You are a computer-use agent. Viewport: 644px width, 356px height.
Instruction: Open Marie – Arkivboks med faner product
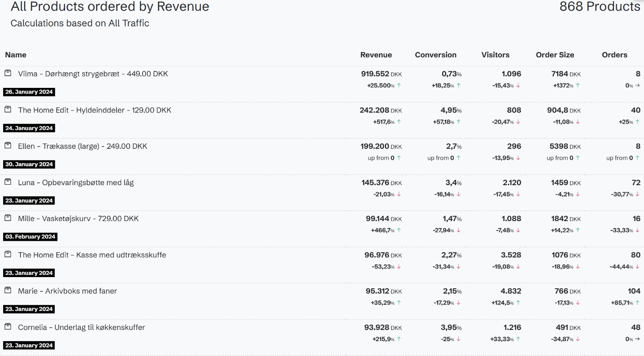point(67,291)
